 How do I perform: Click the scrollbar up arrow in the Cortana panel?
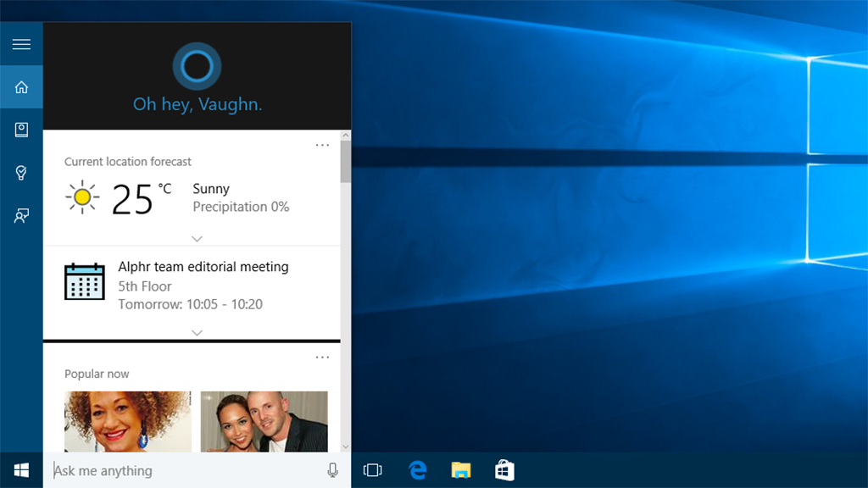coord(346,136)
